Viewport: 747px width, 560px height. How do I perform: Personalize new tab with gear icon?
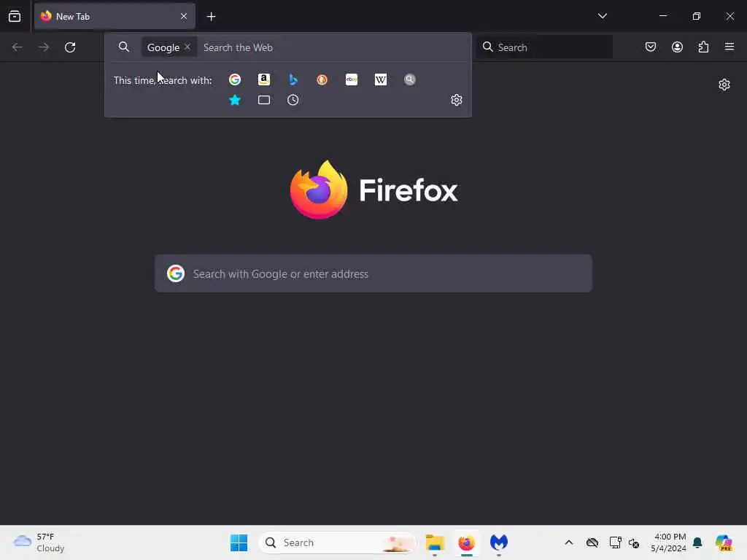point(724,85)
